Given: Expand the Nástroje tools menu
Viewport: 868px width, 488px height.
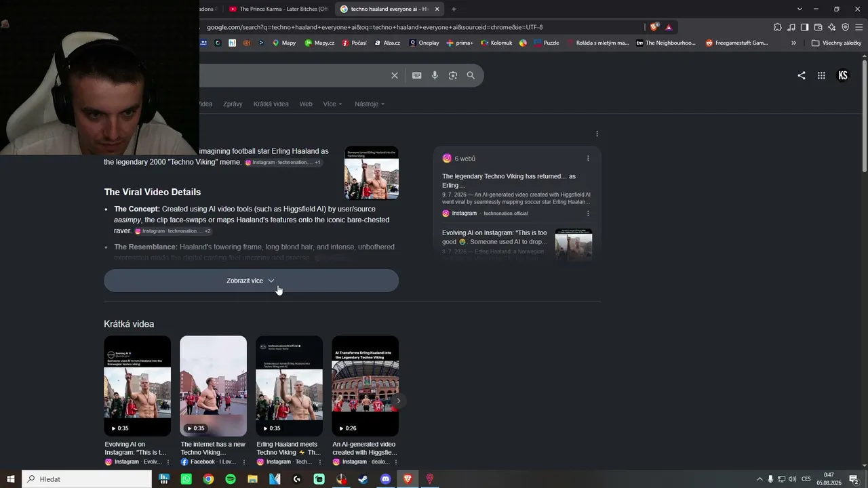Looking at the screenshot, I should coord(370,104).
